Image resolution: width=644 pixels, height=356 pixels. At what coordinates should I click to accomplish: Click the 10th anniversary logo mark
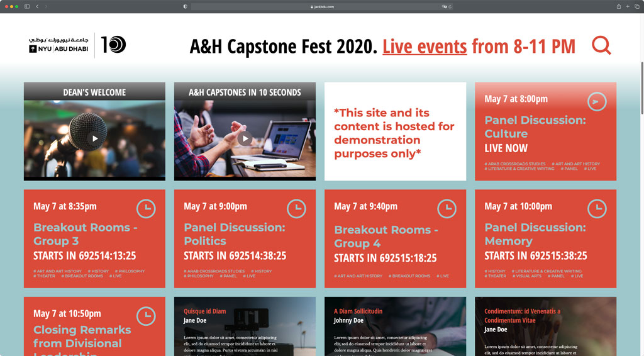pyautogui.click(x=113, y=45)
